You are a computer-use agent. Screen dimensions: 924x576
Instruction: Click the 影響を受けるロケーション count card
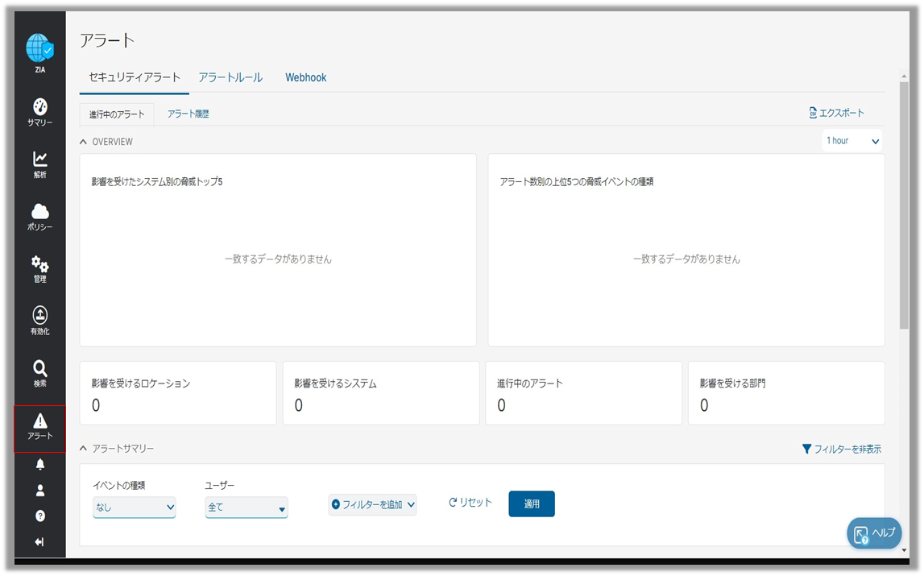coord(178,393)
